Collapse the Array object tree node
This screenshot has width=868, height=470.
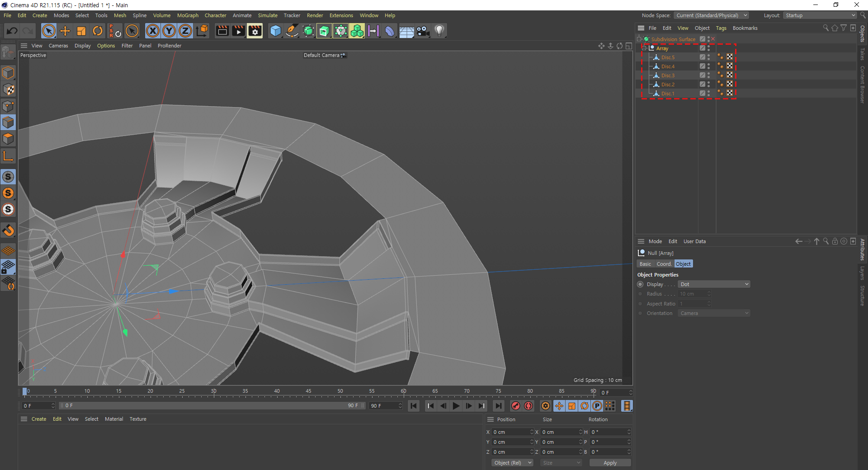point(644,48)
